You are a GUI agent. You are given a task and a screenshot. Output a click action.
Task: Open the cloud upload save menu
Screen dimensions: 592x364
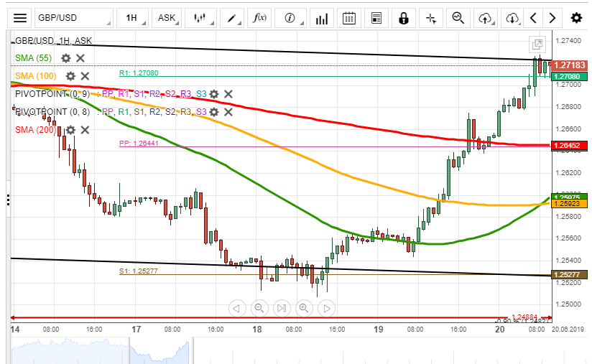point(485,18)
